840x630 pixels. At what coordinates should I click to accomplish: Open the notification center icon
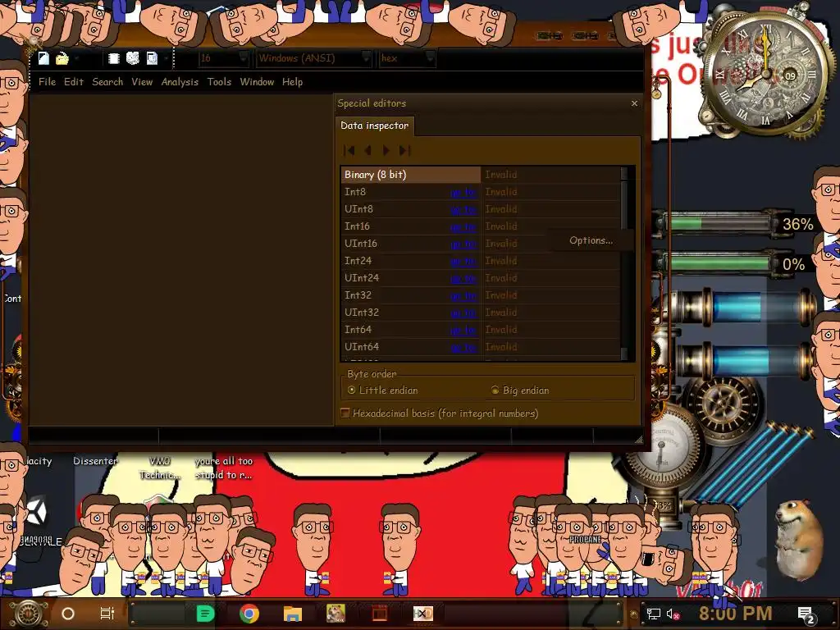pyautogui.click(x=806, y=614)
